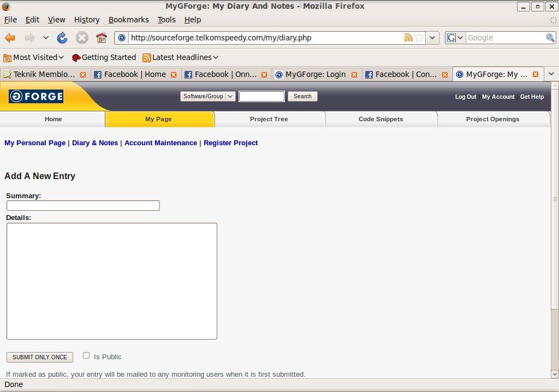The image size is (559, 392).
Task: Click the page scrollbar up arrow
Action: tap(555, 85)
